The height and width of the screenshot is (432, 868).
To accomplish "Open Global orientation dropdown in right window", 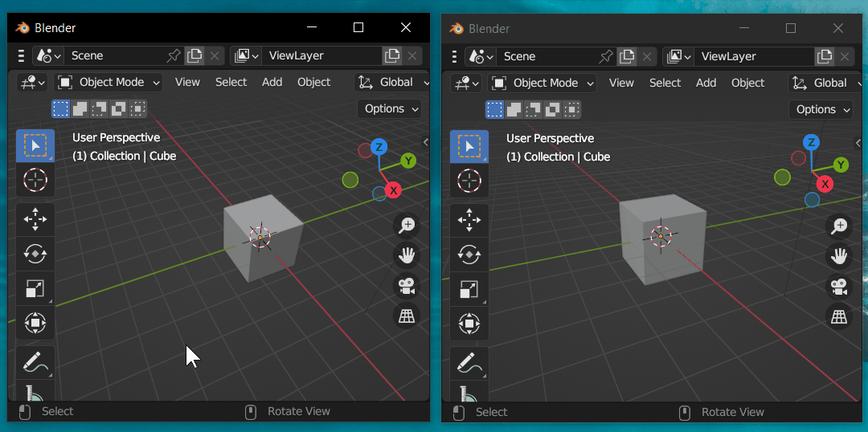I will coord(825,83).
